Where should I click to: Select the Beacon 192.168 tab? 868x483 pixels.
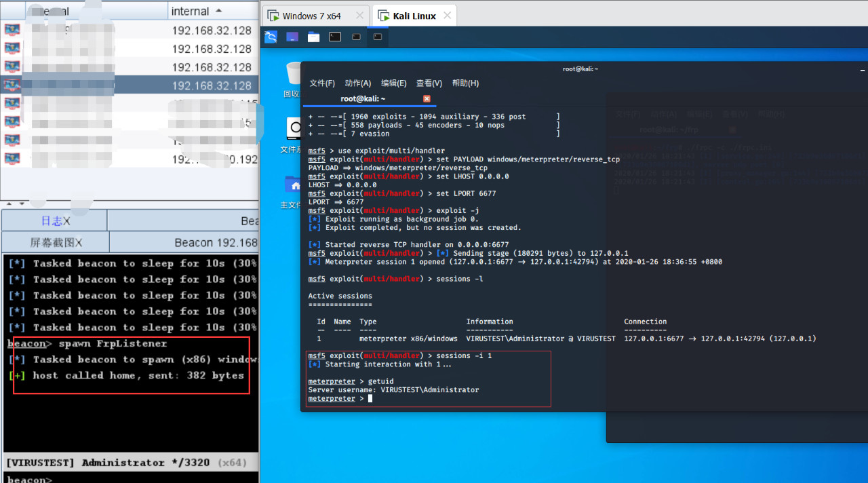(x=184, y=242)
